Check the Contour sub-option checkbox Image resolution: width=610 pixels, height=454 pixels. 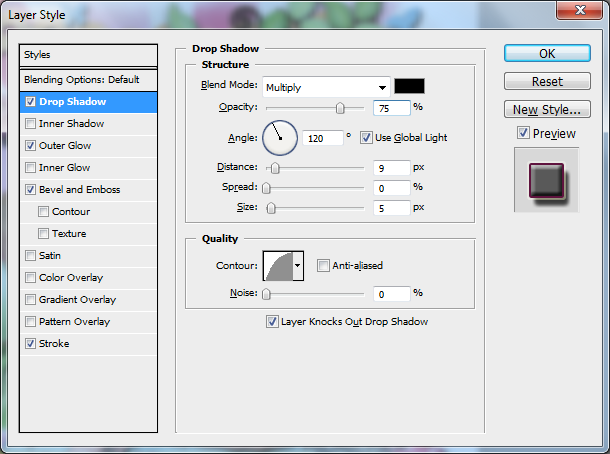pos(43,212)
